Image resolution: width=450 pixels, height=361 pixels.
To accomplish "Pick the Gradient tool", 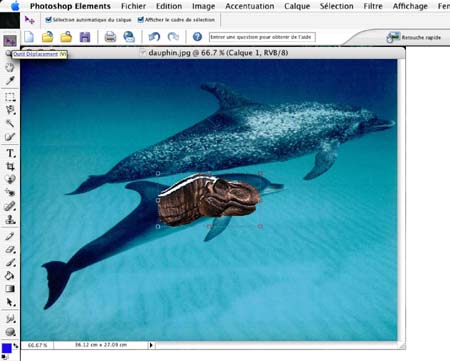I will pos(10,289).
